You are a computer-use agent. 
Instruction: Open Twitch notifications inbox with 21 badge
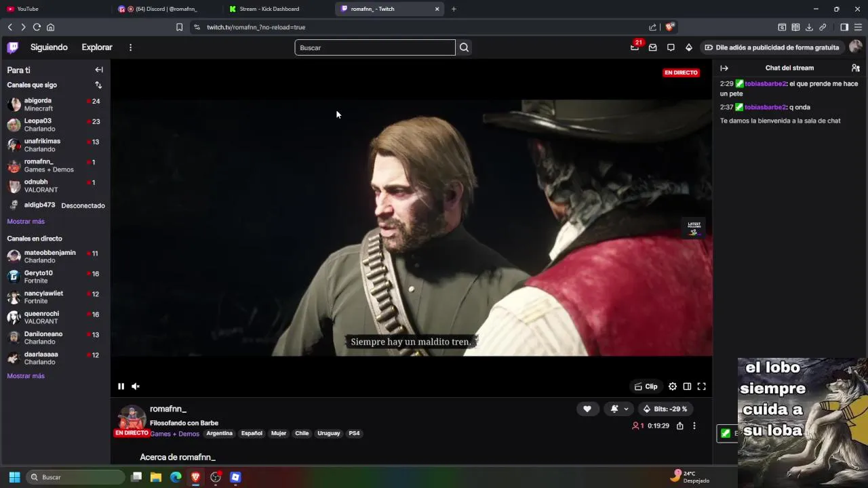635,47
